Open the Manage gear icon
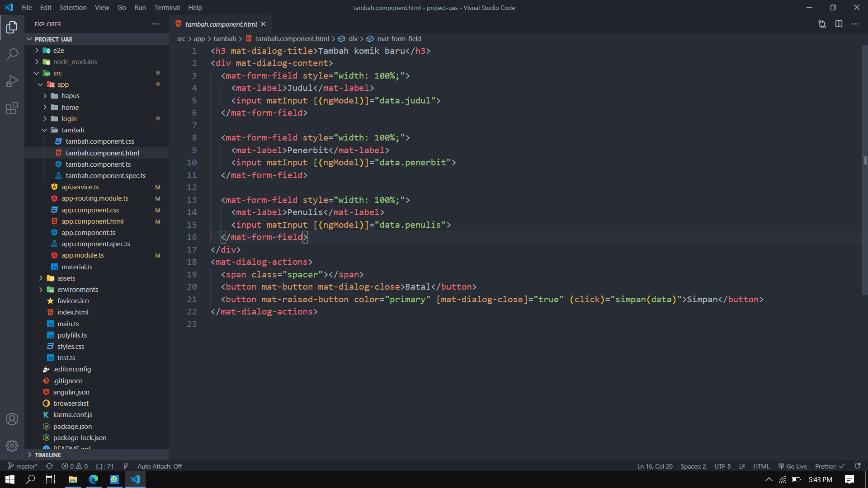Image resolution: width=868 pixels, height=488 pixels. [x=12, y=446]
